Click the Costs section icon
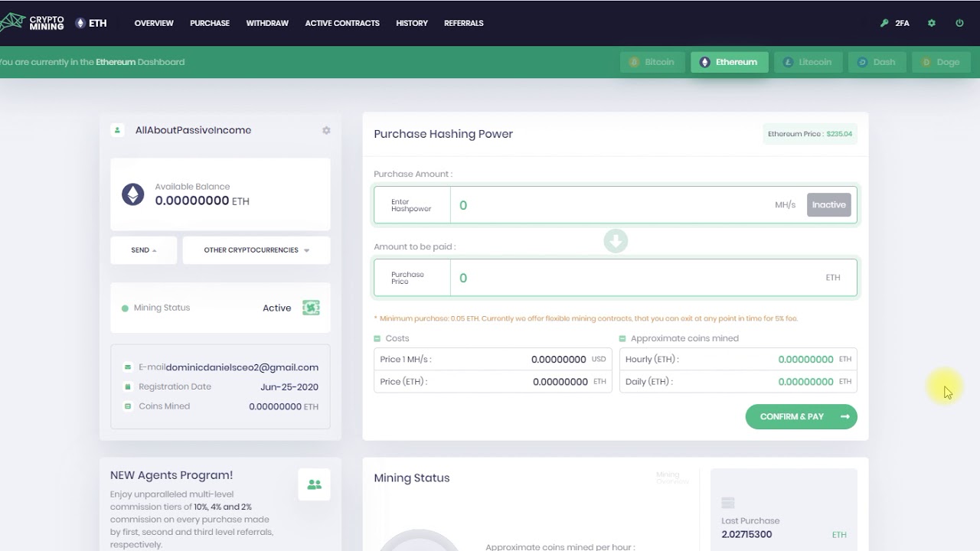980x551 pixels. pyautogui.click(x=377, y=338)
